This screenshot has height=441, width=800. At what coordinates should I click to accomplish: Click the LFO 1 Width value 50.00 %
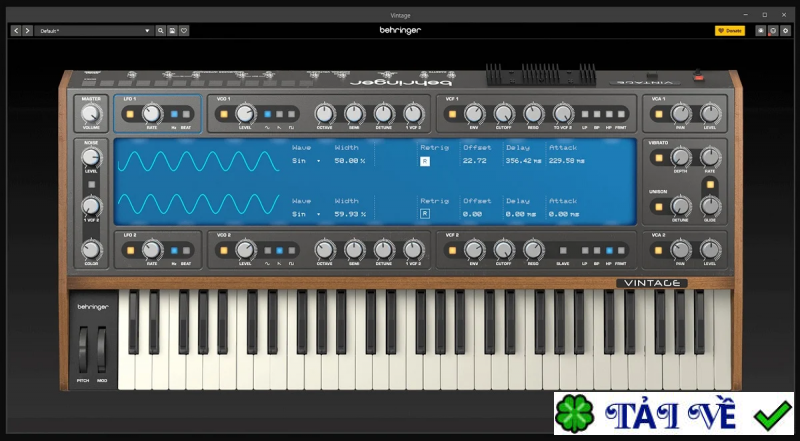click(350, 161)
